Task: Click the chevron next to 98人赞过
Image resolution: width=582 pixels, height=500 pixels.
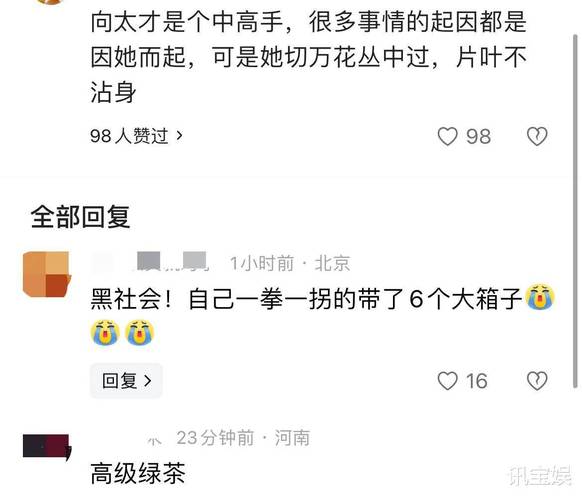Action: (179, 135)
